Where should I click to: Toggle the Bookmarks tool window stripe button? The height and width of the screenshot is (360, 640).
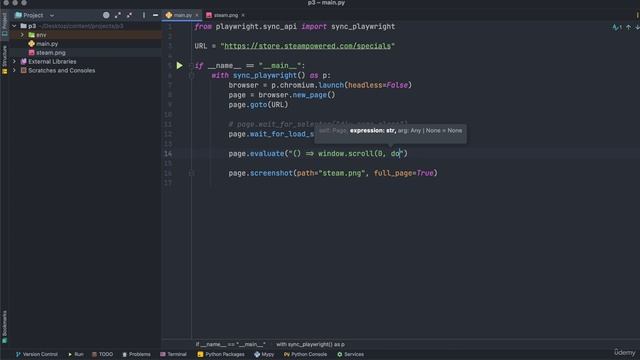pyautogui.click(x=4, y=327)
